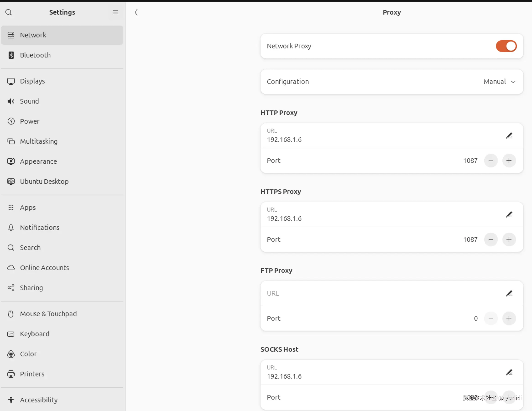Click the search icon in Settings header

point(8,12)
